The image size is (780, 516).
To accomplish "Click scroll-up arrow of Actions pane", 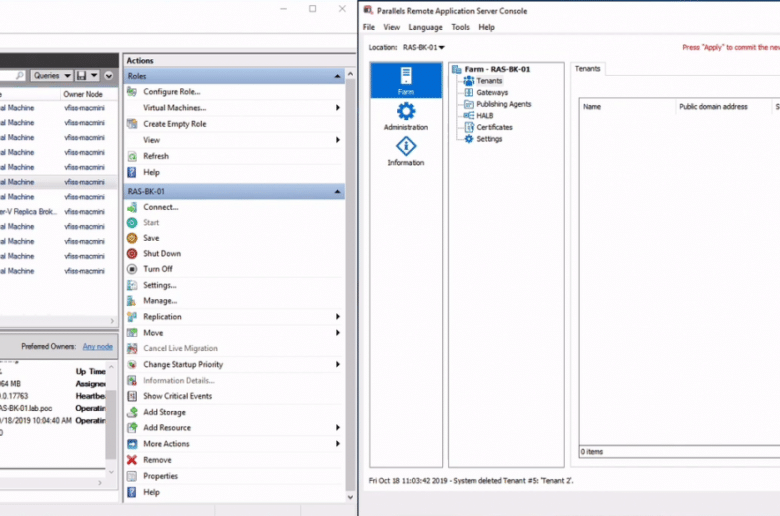I will (x=350, y=74).
